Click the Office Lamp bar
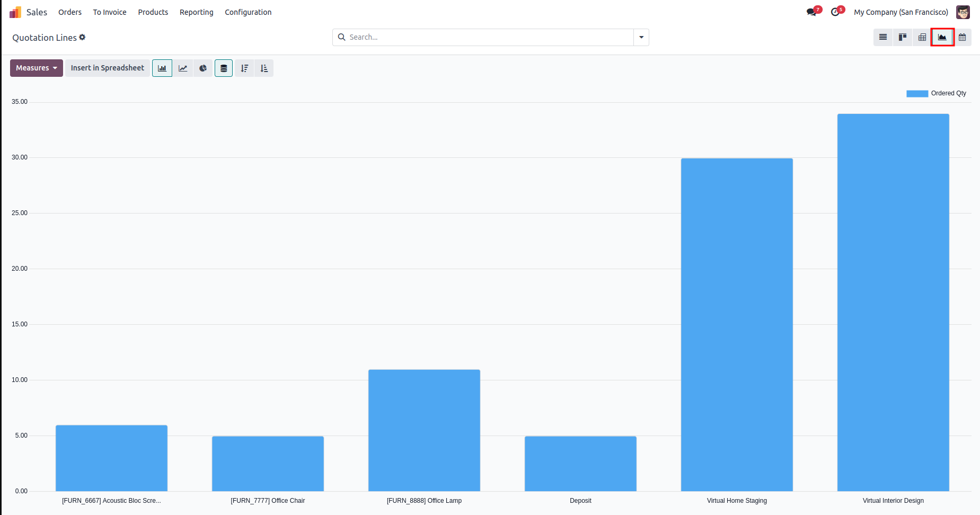Screen dimensions: 980x515 click(424, 430)
